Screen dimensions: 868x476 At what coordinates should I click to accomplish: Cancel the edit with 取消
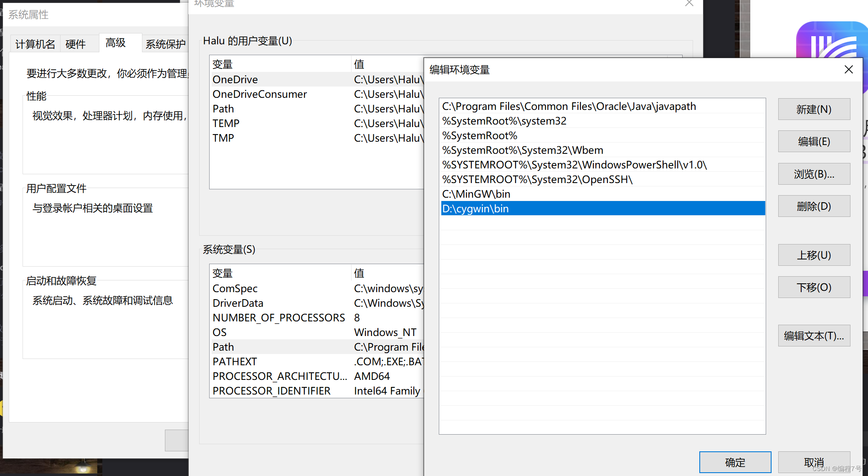[x=814, y=462]
